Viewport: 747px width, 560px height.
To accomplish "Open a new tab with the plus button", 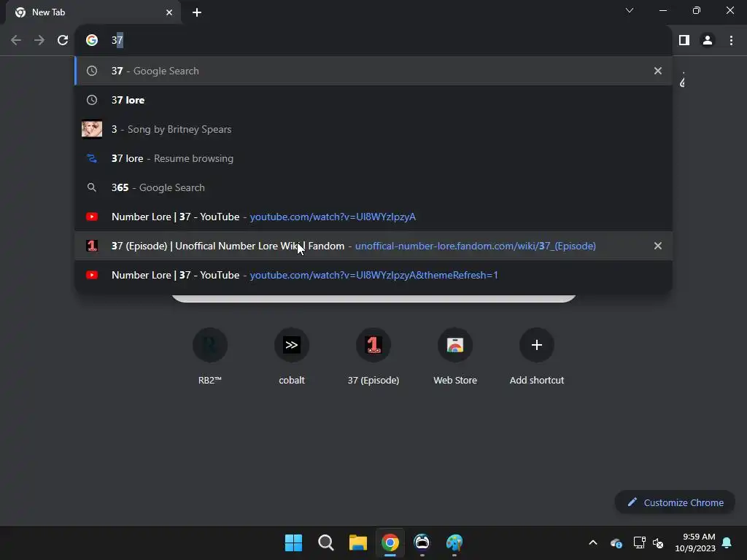I will click(197, 12).
